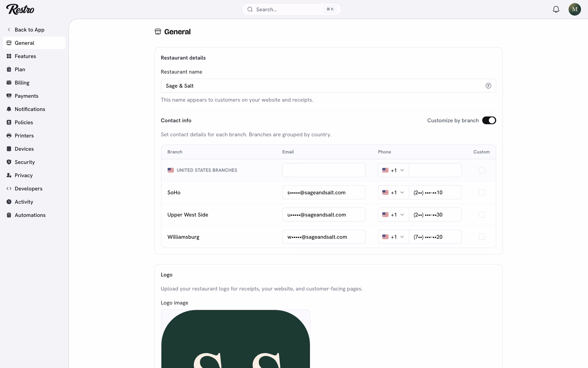Open the notifications bell in the header
This screenshot has width=588, height=368.
coord(556,9)
